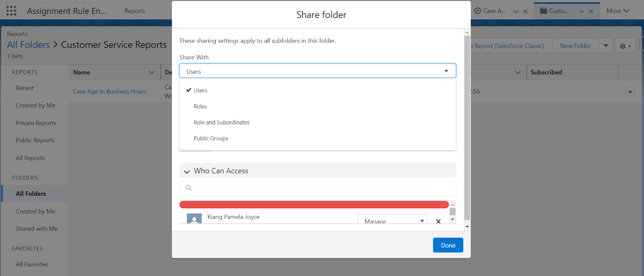
Task: Click the New Folder button
Action: 576,46
